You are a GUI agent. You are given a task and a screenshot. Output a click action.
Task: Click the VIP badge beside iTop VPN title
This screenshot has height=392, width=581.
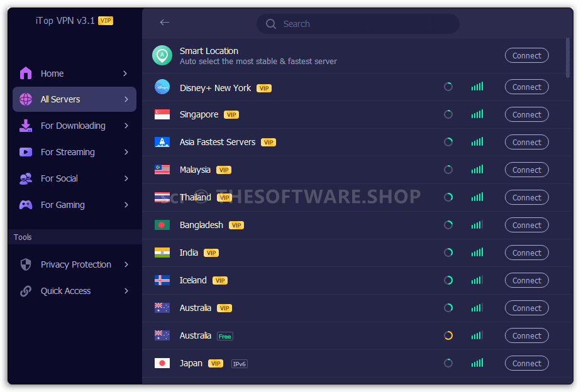pos(106,21)
